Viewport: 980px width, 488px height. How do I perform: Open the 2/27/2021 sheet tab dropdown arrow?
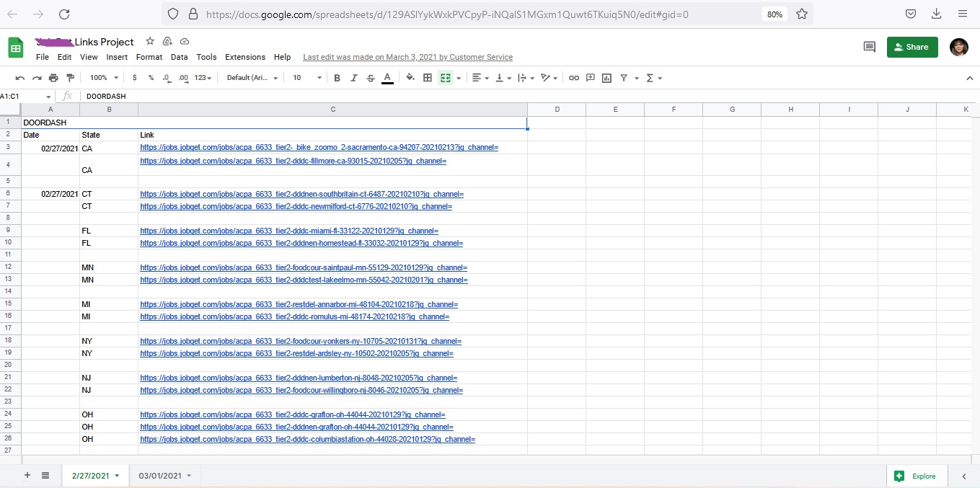coord(117,476)
